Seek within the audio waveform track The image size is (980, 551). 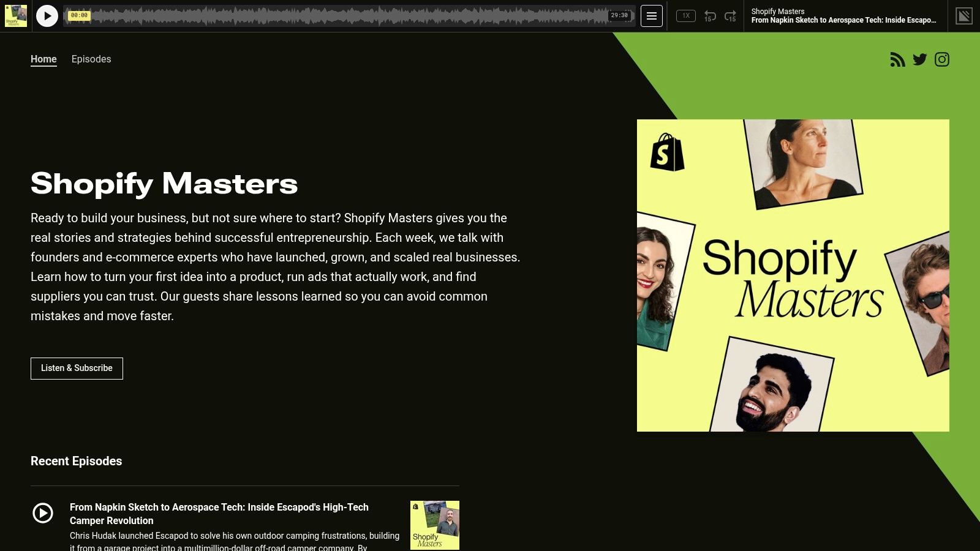[349, 16]
